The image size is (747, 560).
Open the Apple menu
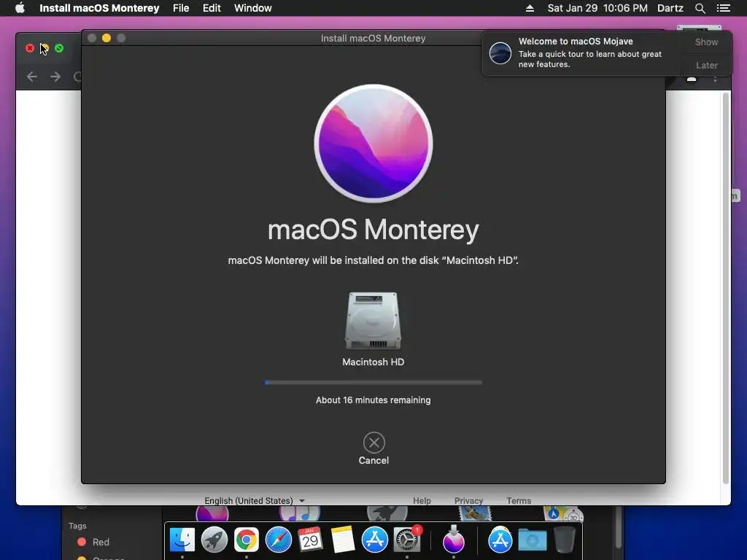(x=20, y=8)
